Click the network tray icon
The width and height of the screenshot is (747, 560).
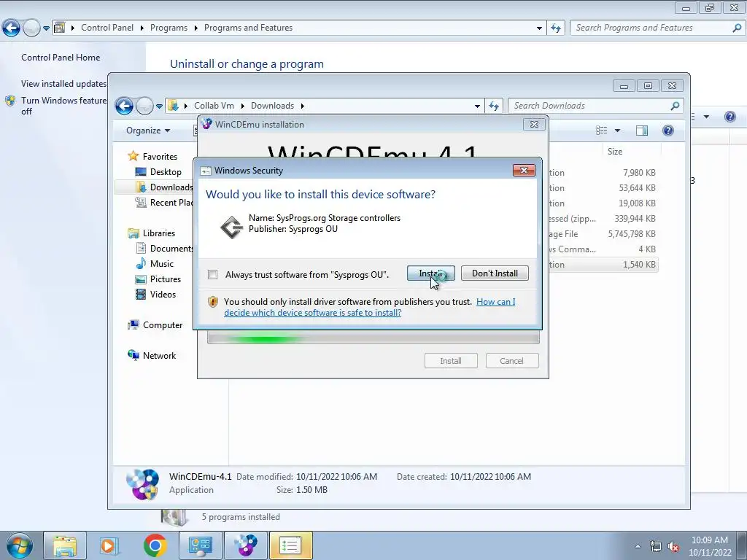[x=656, y=547]
